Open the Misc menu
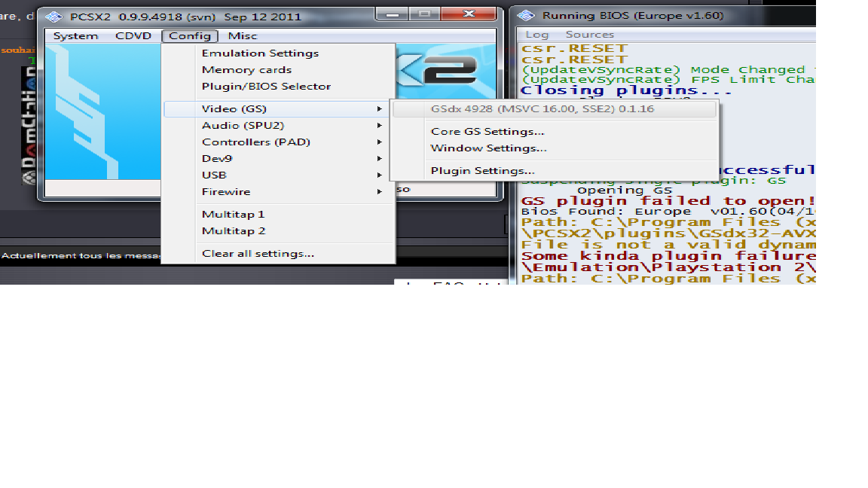Viewport: 868px width, 488px height. click(243, 36)
